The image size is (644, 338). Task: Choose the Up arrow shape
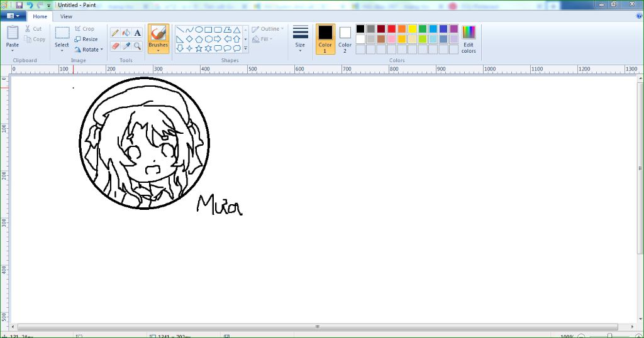tap(236, 39)
